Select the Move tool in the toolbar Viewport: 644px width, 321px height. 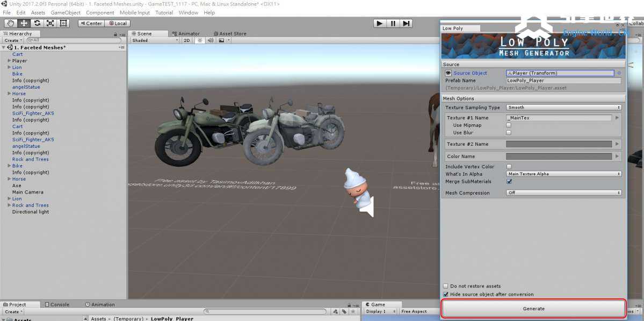coord(24,24)
